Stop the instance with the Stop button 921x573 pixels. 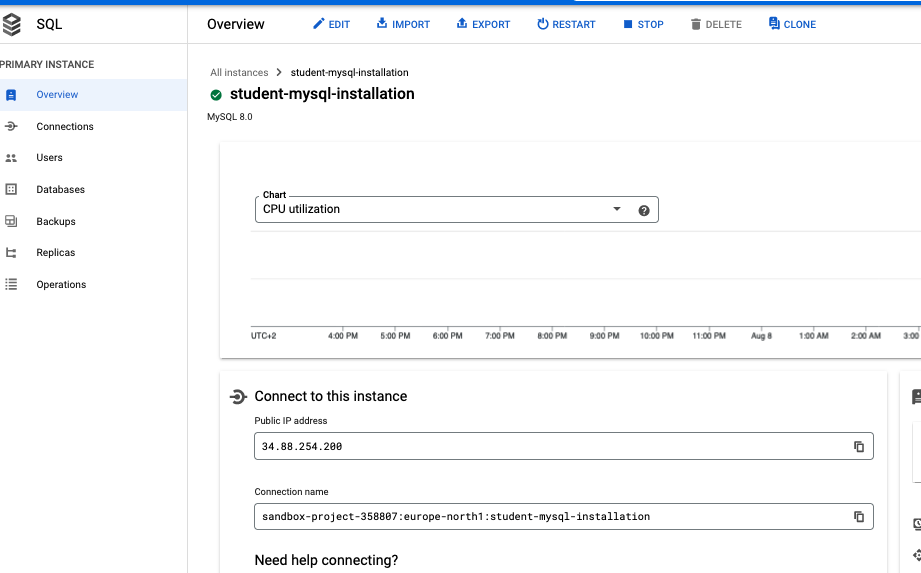642,24
